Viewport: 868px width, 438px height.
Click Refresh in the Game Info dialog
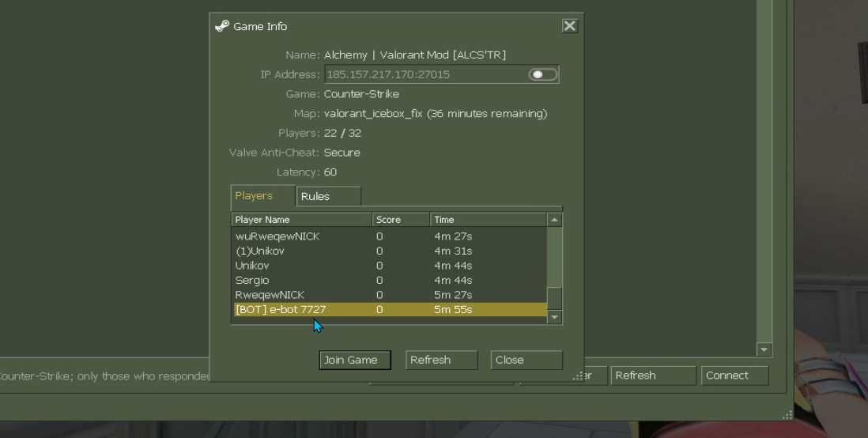click(x=442, y=360)
